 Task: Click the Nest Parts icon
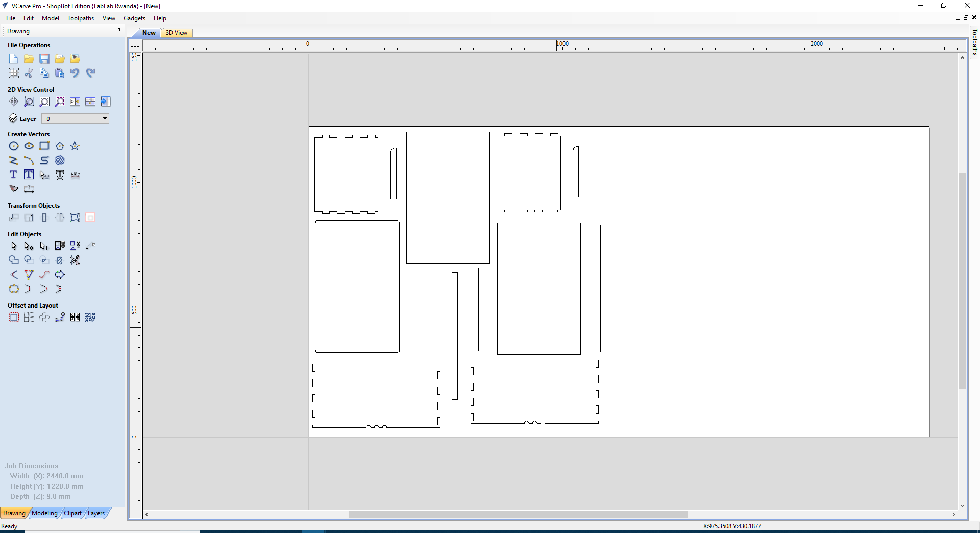(90, 318)
